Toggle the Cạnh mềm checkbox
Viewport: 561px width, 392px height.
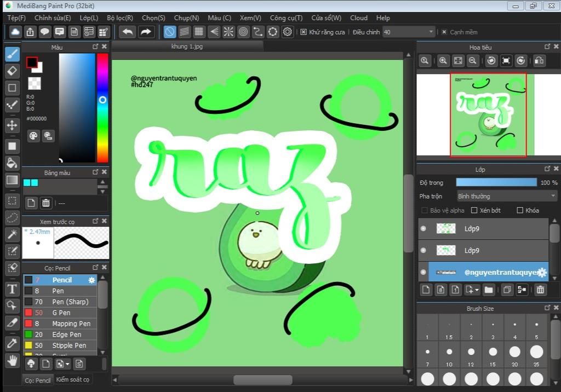pos(444,32)
